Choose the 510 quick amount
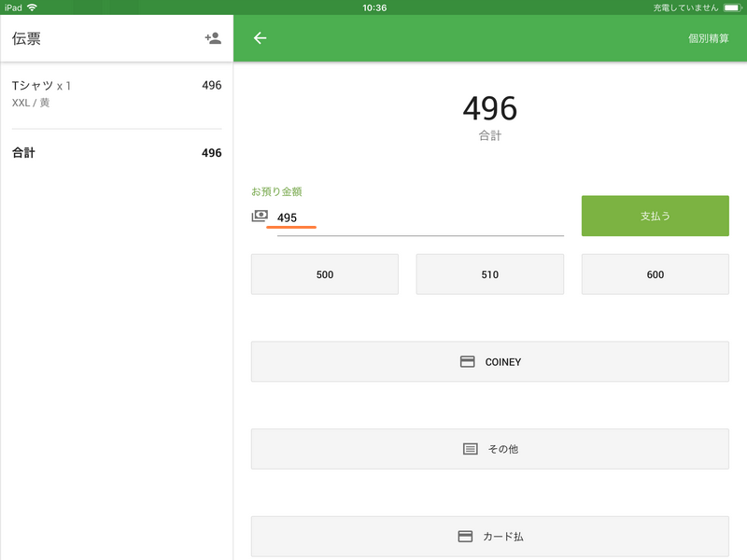 click(489, 274)
